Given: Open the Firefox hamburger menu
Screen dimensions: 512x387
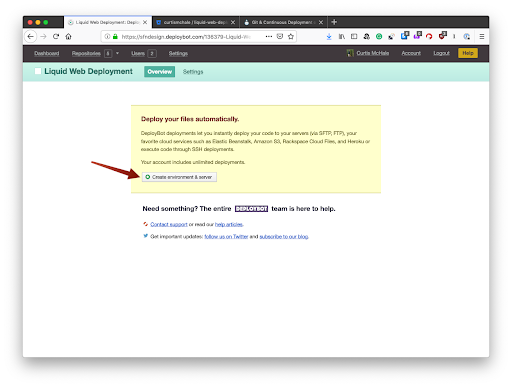Looking at the screenshot, I should click(x=482, y=37).
